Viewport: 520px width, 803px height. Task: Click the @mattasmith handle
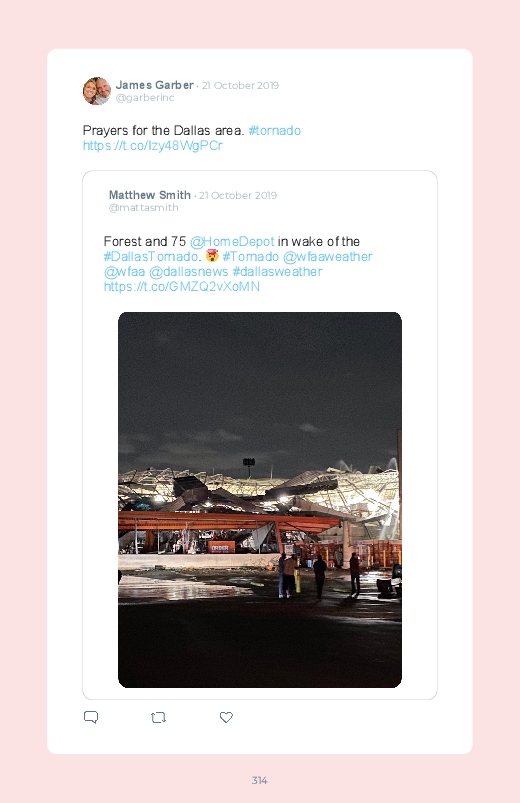pyautogui.click(x=143, y=207)
